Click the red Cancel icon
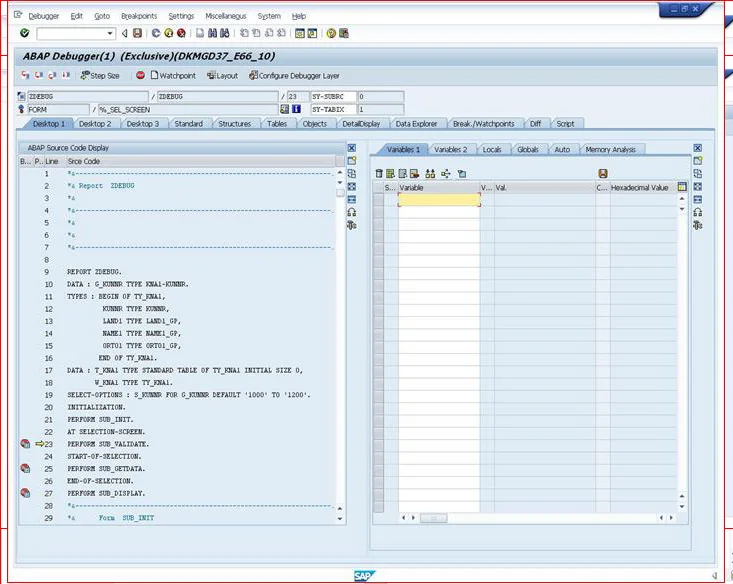 coord(181,33)
